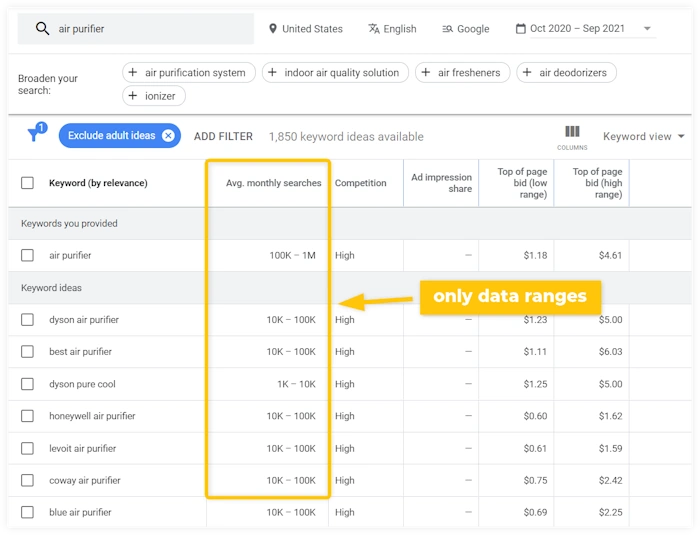The height and width of the screenshot is (535, 700).
Task: Click the blue air purifier keyword
Action: [x=80, y=512]
